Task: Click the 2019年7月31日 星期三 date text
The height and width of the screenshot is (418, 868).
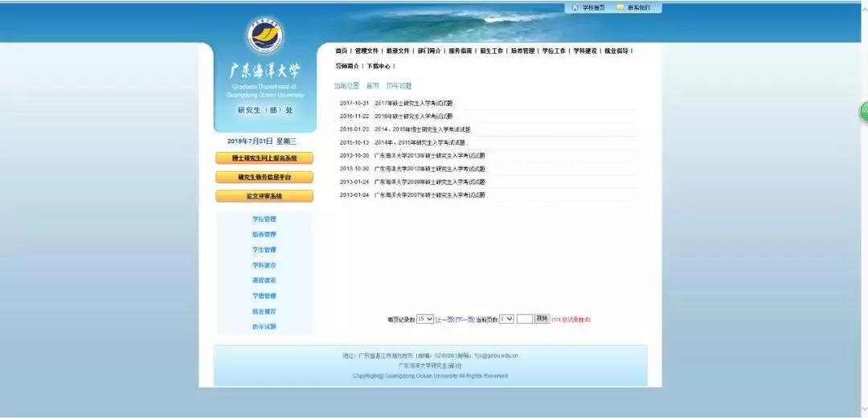Action: pos(262,141)
